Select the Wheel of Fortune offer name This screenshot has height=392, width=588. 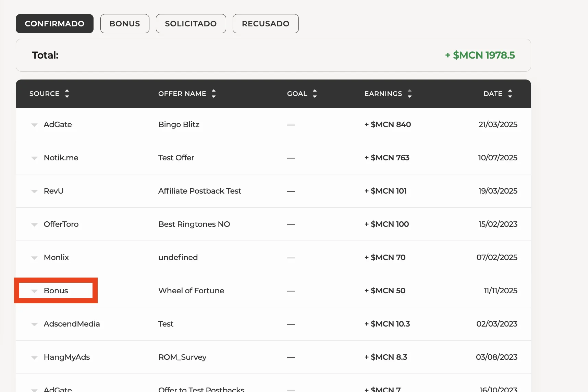[x=191, y=291]
